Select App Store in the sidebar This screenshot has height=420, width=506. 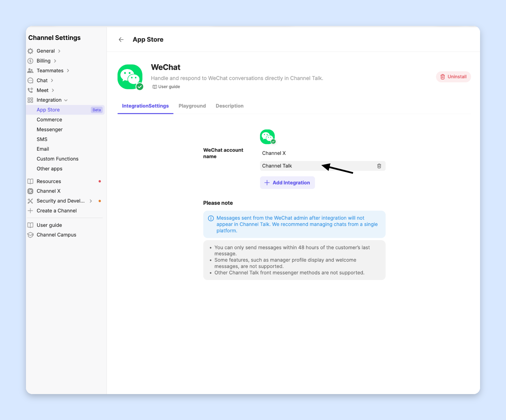click(x=65, y=110)
